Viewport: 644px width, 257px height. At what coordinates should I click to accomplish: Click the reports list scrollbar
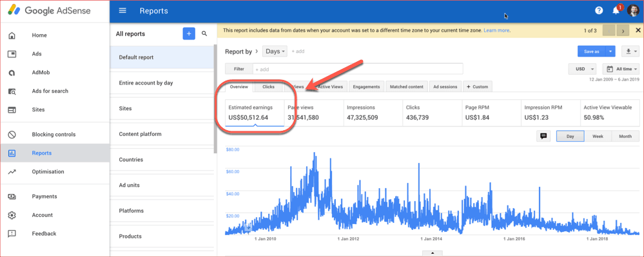point(215,99)
